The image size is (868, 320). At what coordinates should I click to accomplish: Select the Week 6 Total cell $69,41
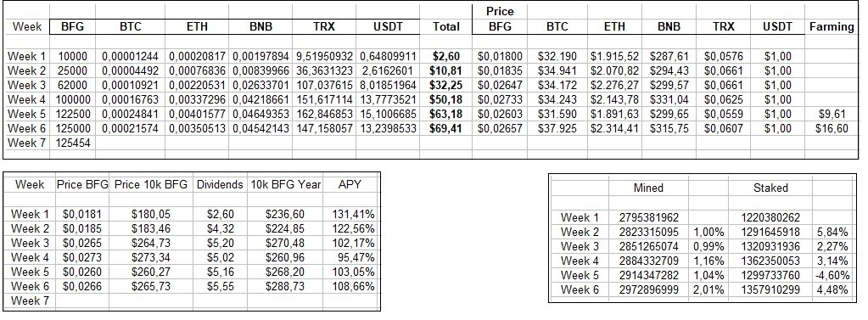click(446, 128)
